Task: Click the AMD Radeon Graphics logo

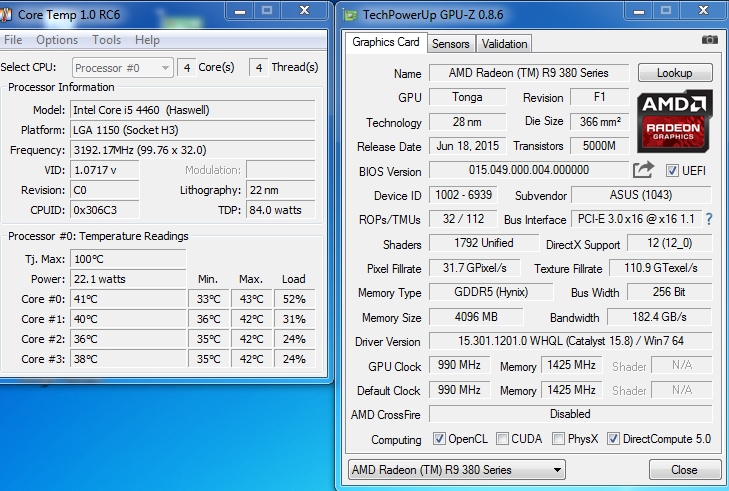Action: click(x=673, y=121)
